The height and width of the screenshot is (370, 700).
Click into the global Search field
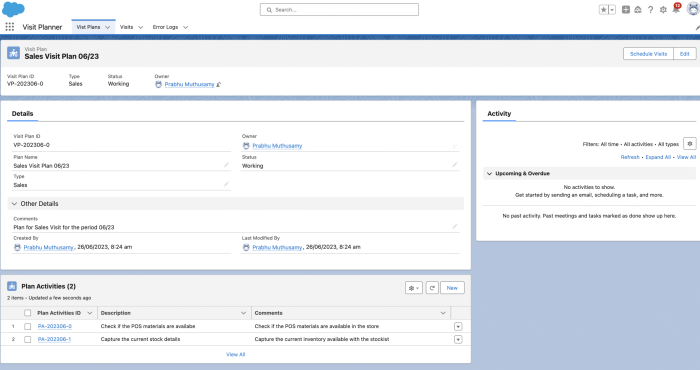click(x=339, y=9)
